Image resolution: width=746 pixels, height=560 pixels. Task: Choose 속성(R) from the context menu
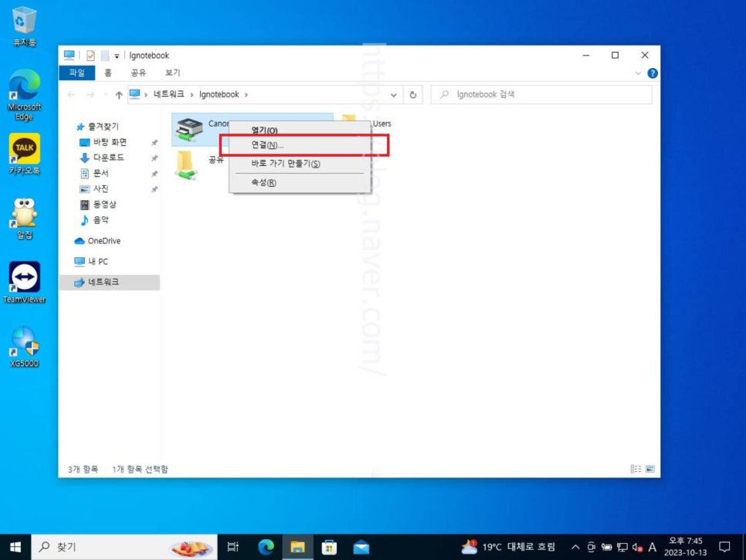pyautogui.click(x=263, y=182)
